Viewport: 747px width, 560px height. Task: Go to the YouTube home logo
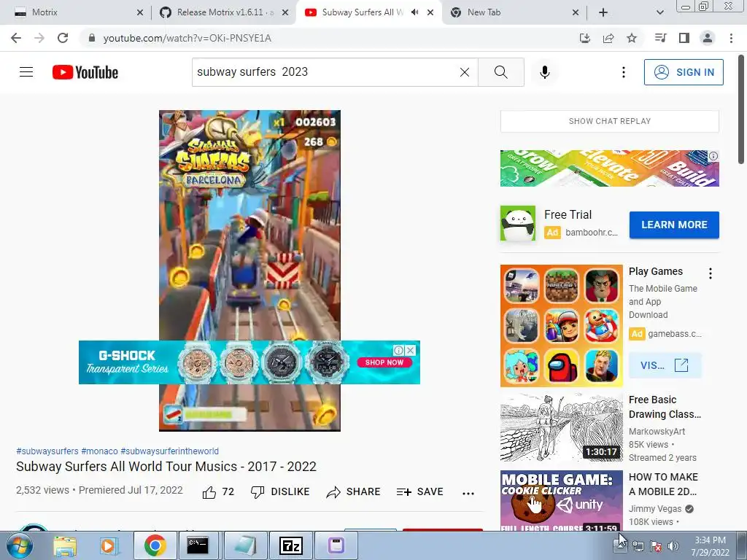coord(85,72)
